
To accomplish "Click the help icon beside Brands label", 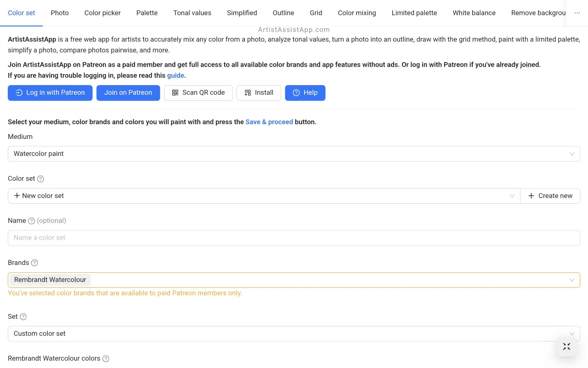I will coord(34,263).
